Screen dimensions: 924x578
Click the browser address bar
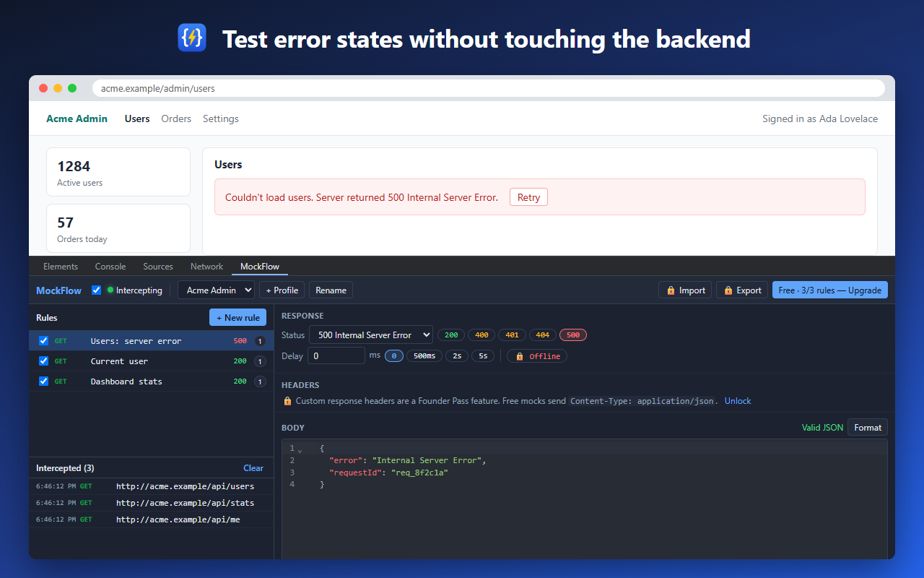[489, 88]
